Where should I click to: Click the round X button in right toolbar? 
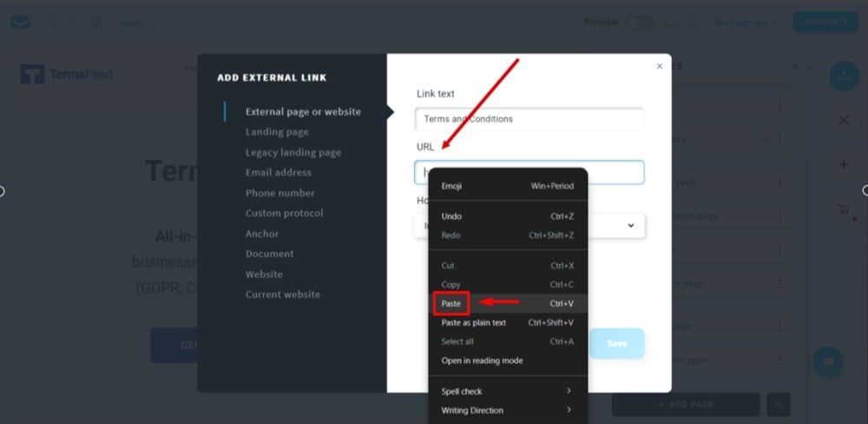[x=844, y=120]
